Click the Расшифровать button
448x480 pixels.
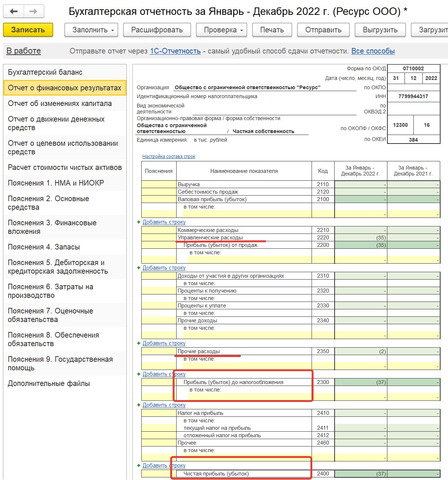coord(157,30)
